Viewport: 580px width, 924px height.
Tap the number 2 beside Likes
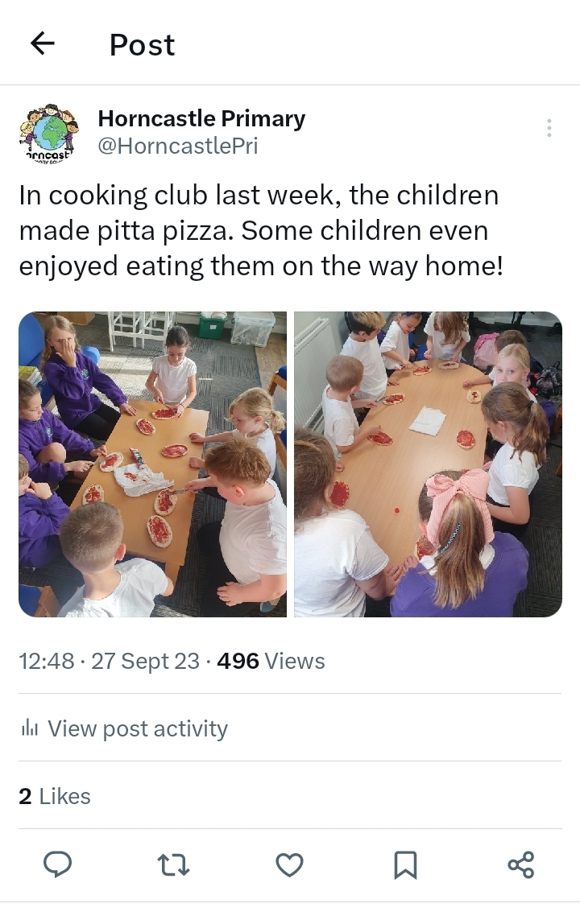(25, 797)
